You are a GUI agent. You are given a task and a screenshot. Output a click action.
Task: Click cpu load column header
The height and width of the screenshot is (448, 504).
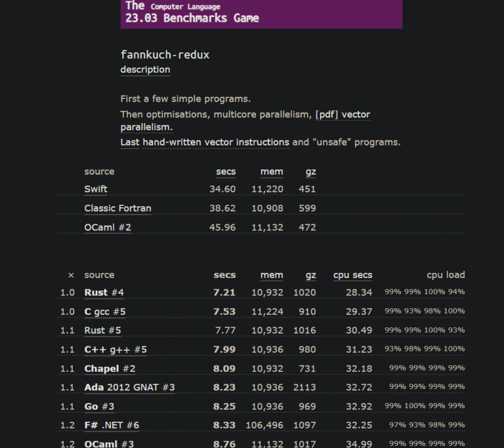click(446, 275)
